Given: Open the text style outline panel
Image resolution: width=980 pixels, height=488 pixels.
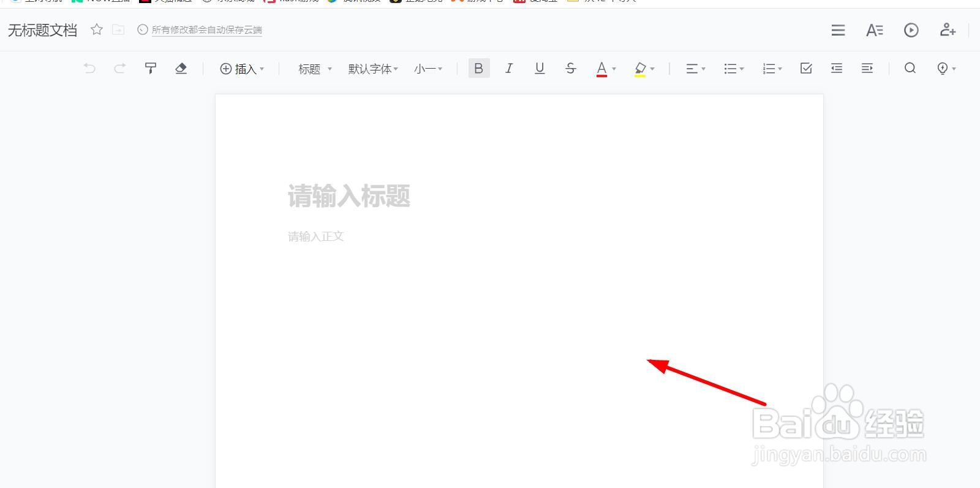Looking at the screenshot, I should click(875, 30).
